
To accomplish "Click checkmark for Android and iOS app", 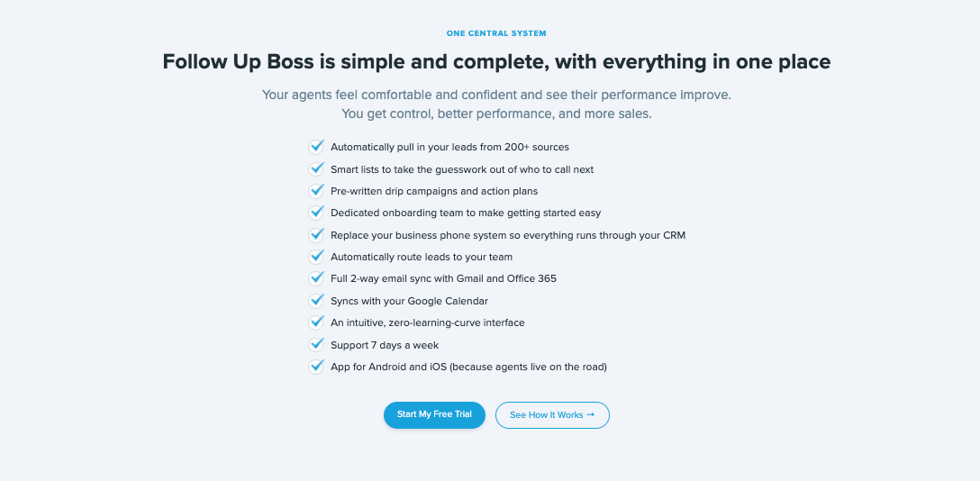I will coord(316,367).
